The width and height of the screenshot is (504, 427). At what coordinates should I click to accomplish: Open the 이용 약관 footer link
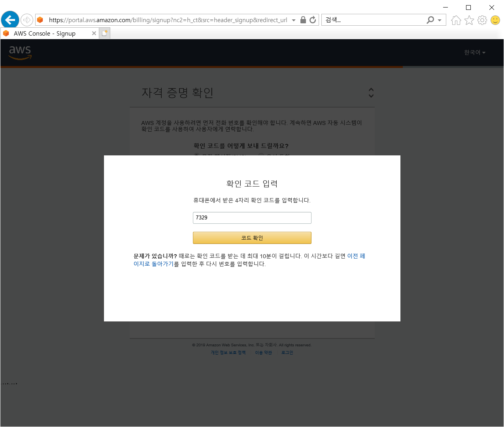(264, 353)
